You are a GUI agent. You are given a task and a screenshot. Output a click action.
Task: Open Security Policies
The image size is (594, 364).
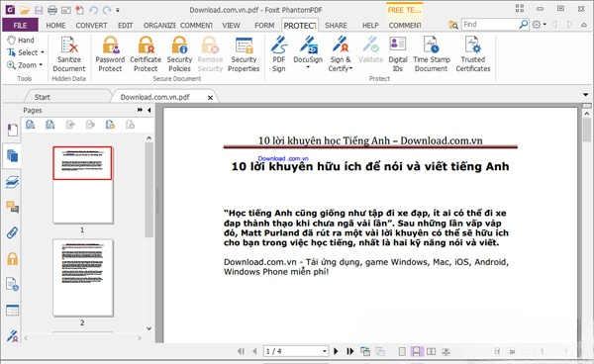(179, 54)
